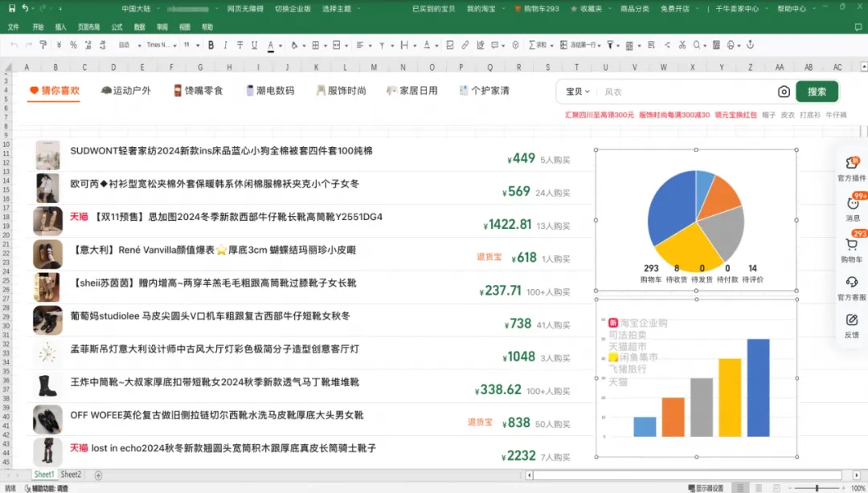The width and height of the screenshot is (868, 493).
Task: Click the green 搜索 search button
Action: click(x=817, y=91)
